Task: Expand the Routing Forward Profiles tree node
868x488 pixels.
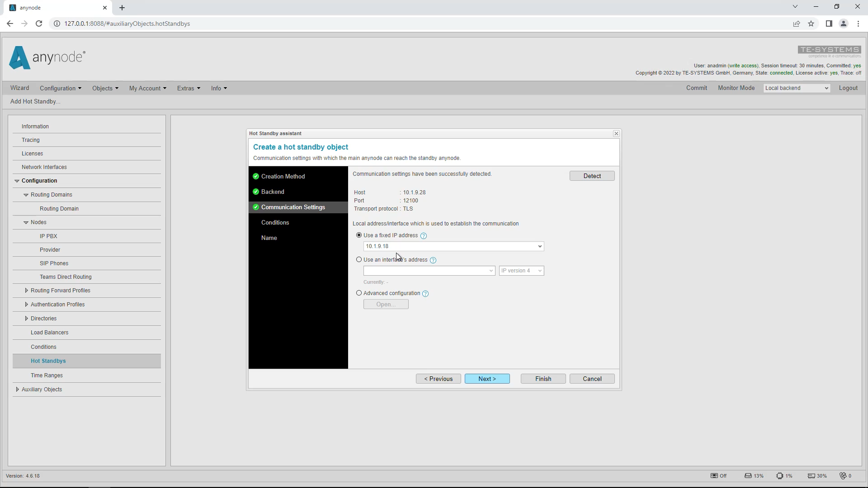Action: (x=26, y=291)
